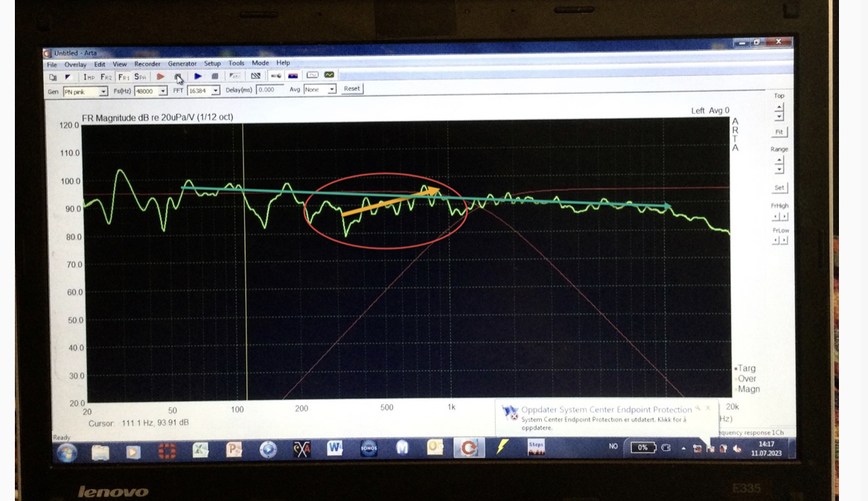The image size is (868, 501).
Task: Open File Explorer from the taskbar
Action: click(x=100, y=453)
